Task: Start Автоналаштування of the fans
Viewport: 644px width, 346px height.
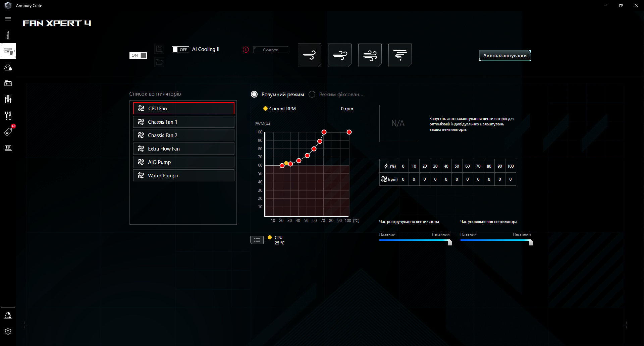Action: 504,55
